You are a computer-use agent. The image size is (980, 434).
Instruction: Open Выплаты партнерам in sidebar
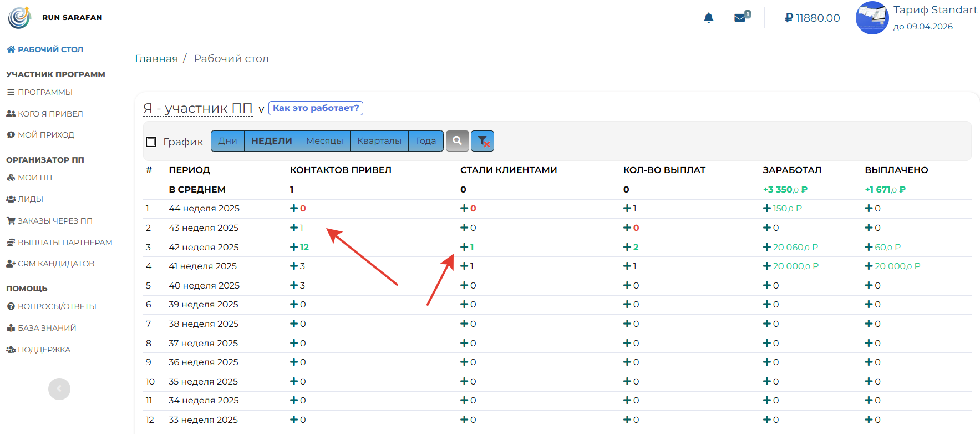[x=64, y=243]
